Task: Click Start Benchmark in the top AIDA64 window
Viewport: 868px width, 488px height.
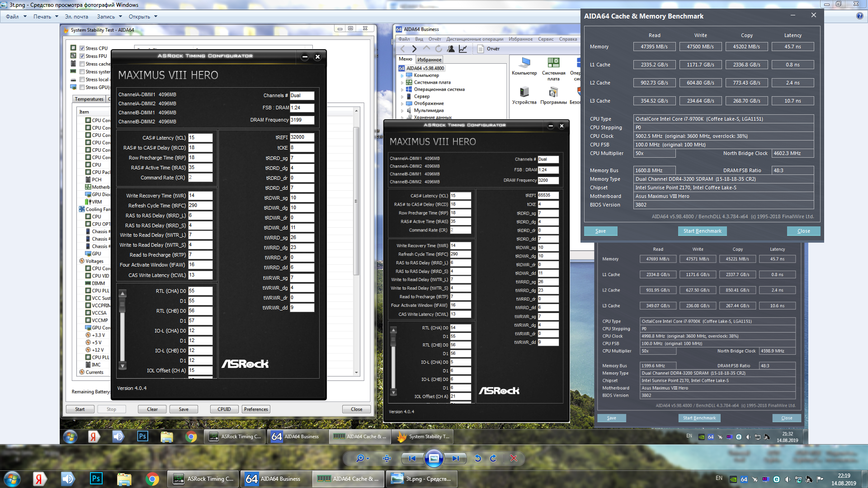Action: [702, 231]
